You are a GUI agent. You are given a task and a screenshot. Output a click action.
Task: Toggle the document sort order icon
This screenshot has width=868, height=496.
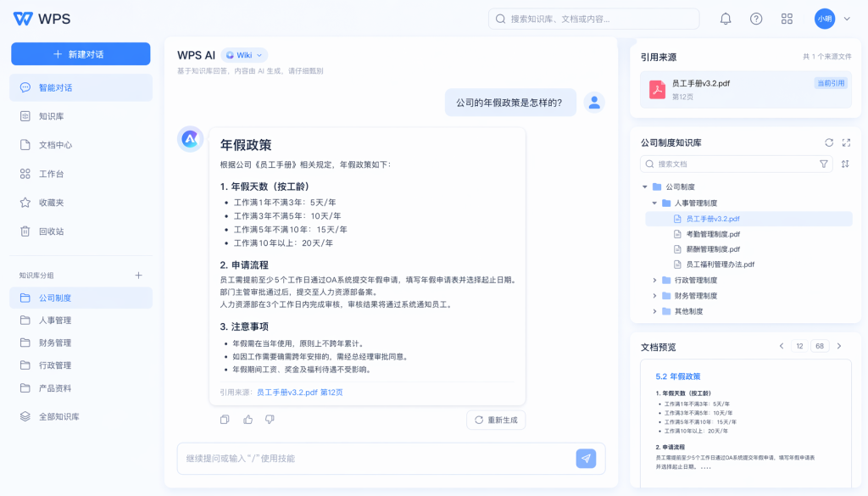(845, 164)
